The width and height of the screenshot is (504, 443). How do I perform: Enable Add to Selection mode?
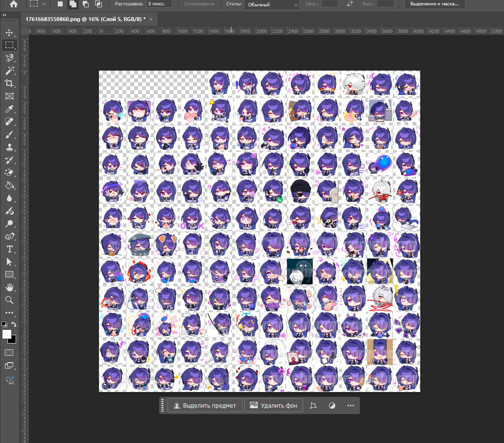pos(73,4)
